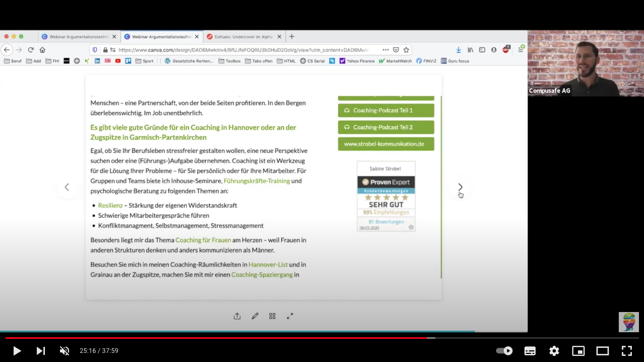Open the video settings gear
Screen dimensions: 644x362
[554, 351]
